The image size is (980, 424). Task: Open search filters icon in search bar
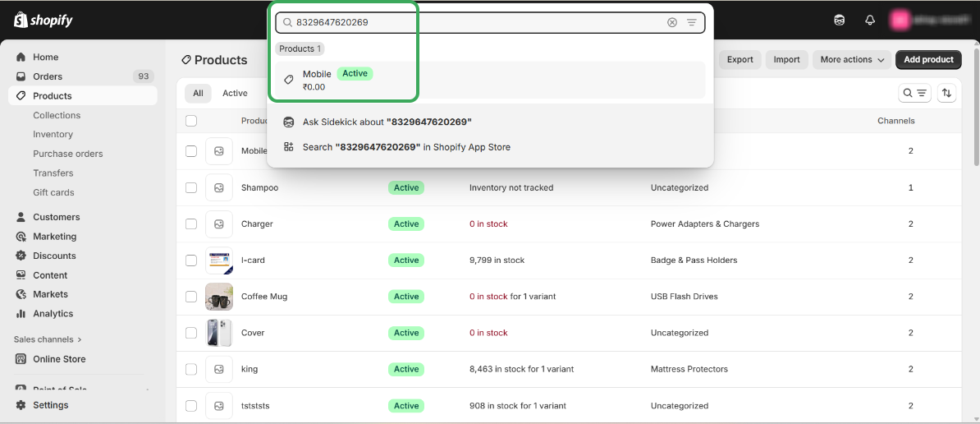pos(691,22)
